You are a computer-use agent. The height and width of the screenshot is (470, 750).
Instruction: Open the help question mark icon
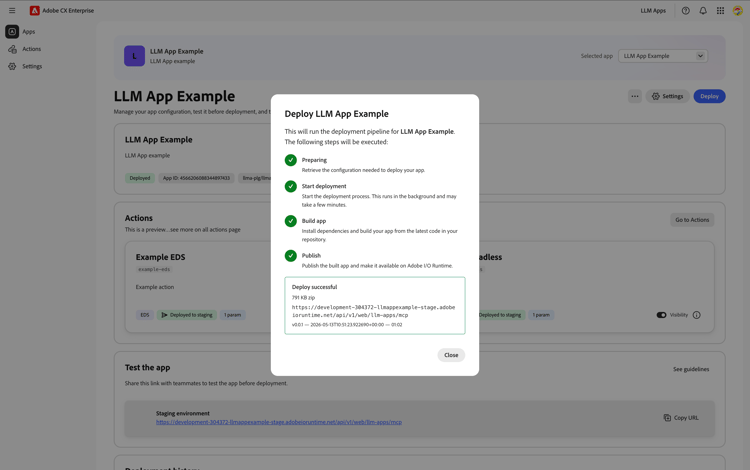tap(685, 11)
